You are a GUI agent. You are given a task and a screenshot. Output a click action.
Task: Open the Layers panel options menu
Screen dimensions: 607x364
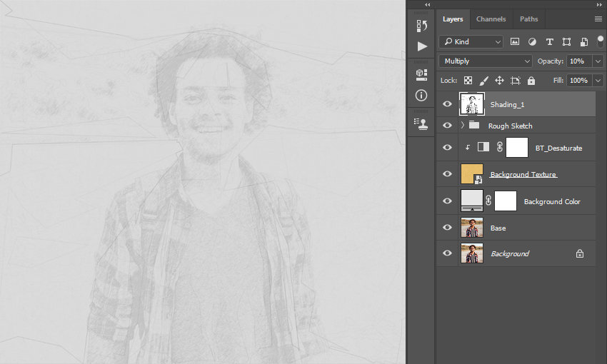[598, 19]
